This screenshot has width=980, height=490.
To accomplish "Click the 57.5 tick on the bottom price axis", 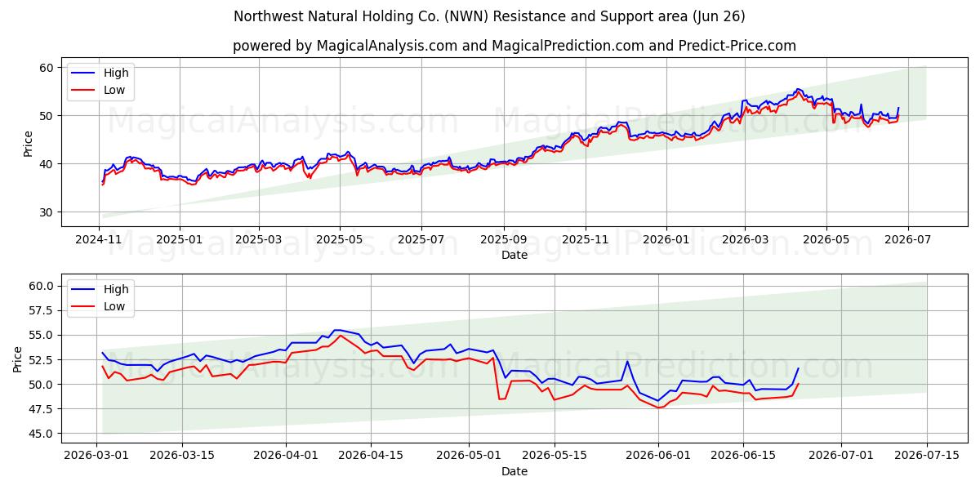I will pyautogui.click(x=42, y=310).
